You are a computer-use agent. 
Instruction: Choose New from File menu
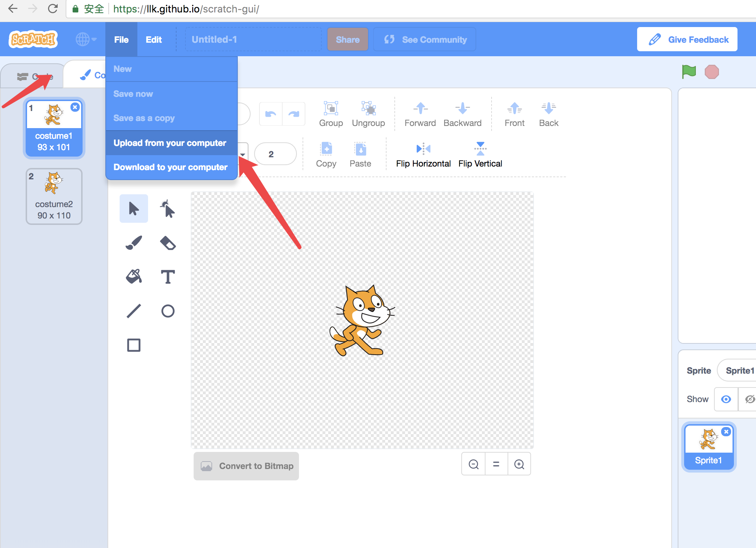[x=172, y=69]
